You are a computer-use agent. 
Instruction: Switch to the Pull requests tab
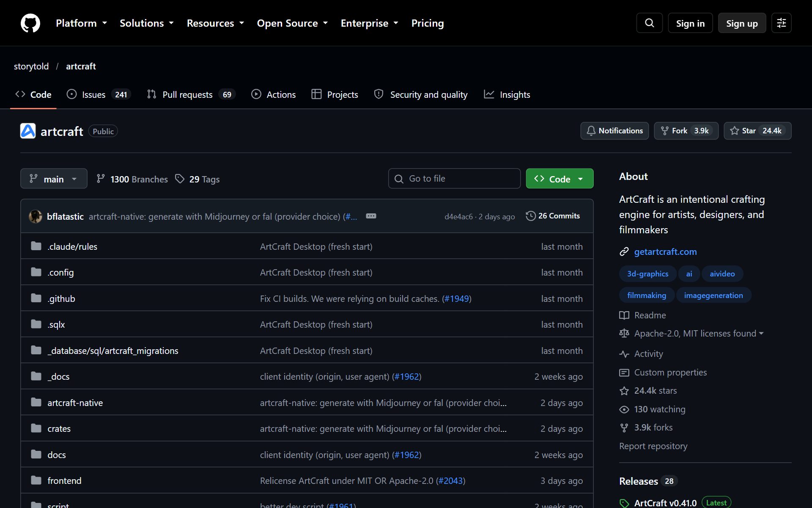click(191, 94)
